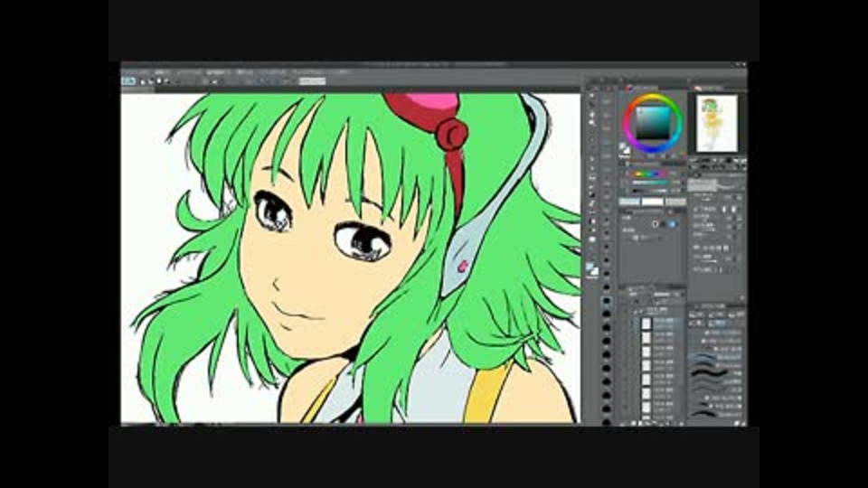868x488 pixels.
Task: Select the white middle swatch under the color sliders
Action: point(653,202)
